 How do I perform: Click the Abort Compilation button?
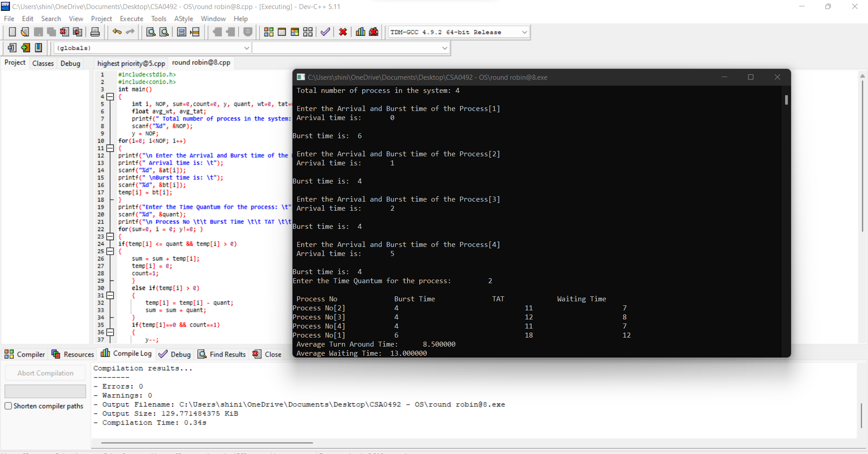pyautogui.click(x=45, y=372)
